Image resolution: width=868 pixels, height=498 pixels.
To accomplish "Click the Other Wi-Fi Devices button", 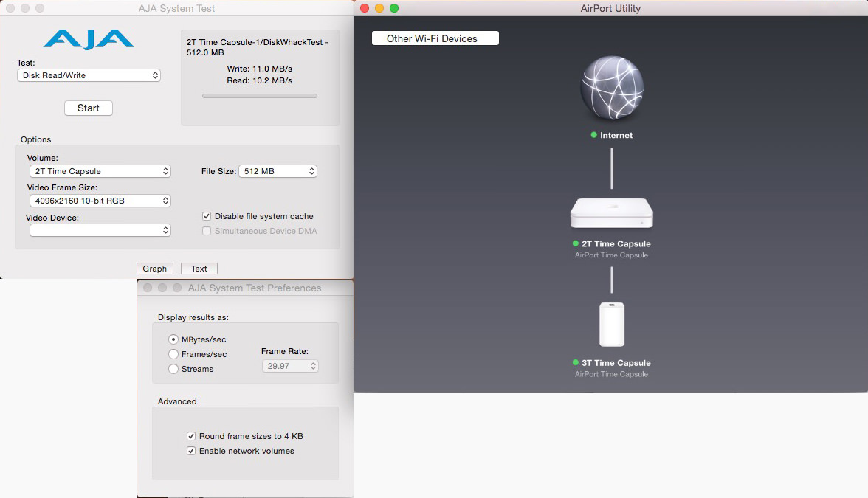I will [435, 38].
